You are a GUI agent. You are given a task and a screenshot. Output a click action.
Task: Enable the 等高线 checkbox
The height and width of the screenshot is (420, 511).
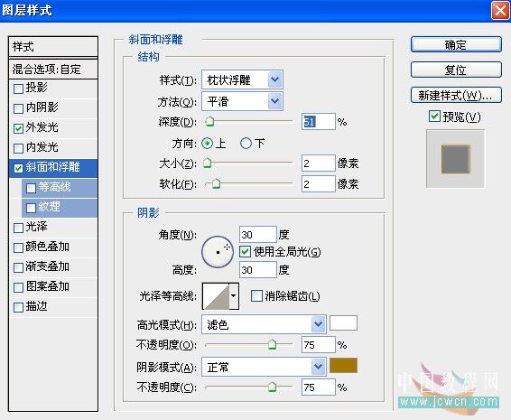tap(31, 188)
